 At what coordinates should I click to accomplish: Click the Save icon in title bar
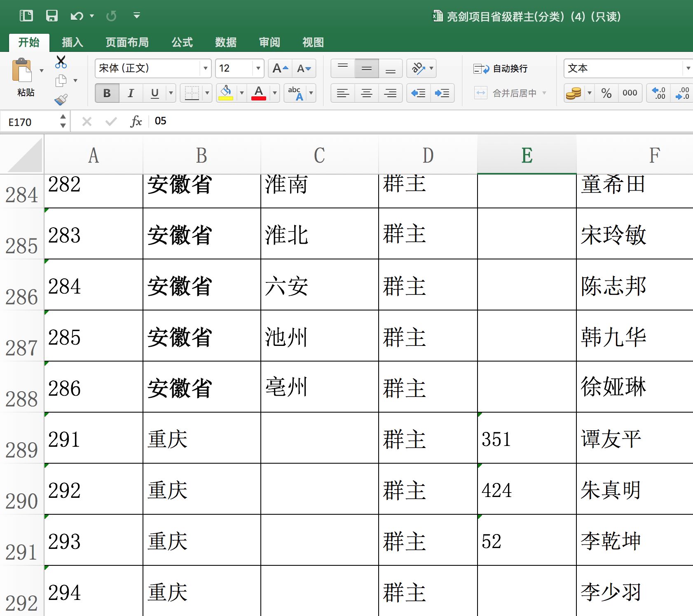tap(52, 16)
